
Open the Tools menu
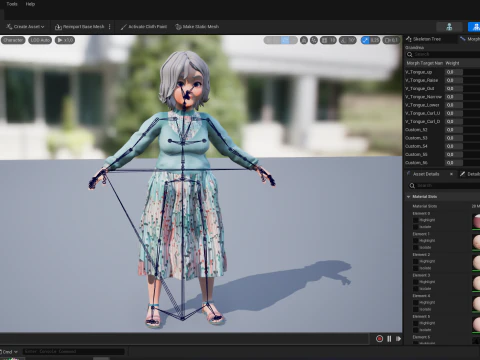pyautogui.click(x=12, y=4)
